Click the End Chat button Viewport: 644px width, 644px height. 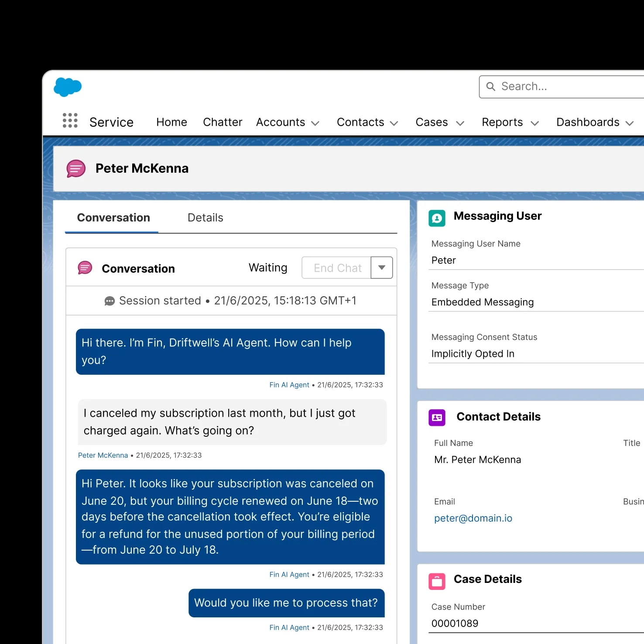(x=336, y=267)
